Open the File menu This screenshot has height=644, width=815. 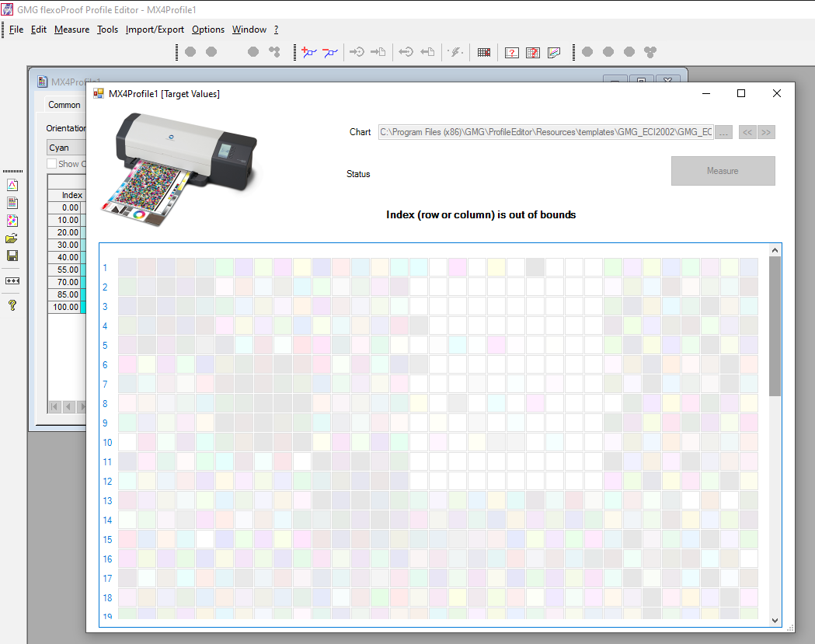click(16, 30)
